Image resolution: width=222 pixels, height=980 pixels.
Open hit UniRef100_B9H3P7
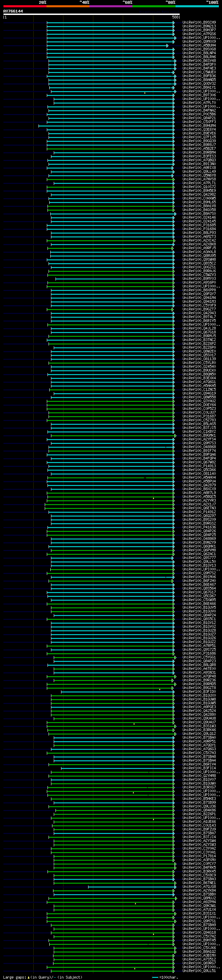coord(199,30)
